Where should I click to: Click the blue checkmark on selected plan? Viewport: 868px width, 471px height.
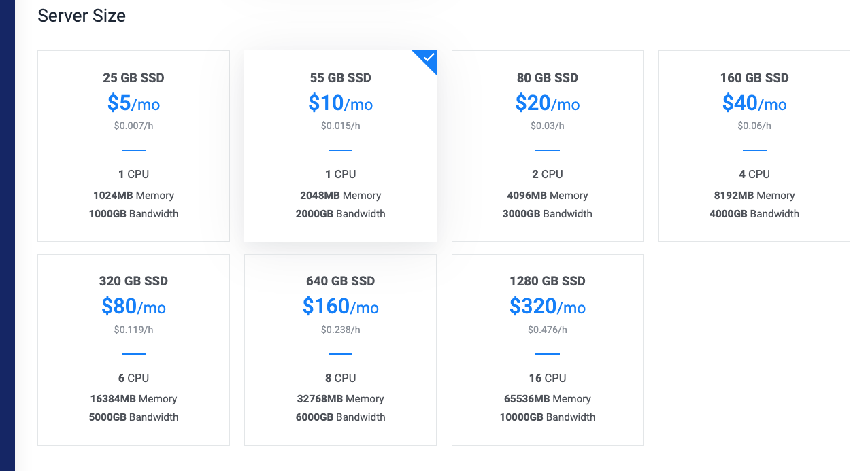tap(427, 59)
